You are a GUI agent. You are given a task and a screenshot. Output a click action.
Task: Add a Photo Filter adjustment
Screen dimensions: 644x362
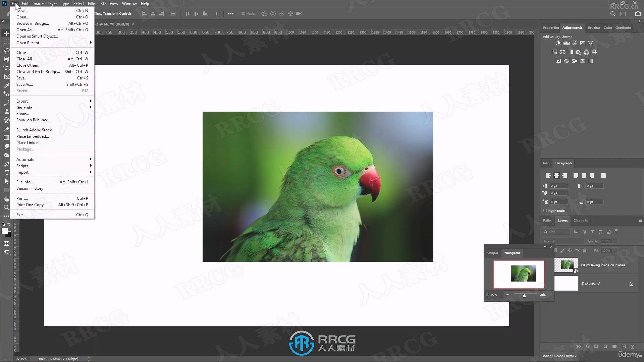click(x=579, y=52)
